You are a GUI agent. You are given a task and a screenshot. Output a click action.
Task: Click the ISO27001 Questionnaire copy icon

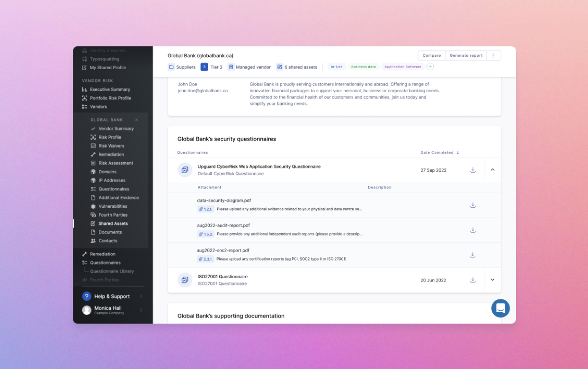coord(185,280)
